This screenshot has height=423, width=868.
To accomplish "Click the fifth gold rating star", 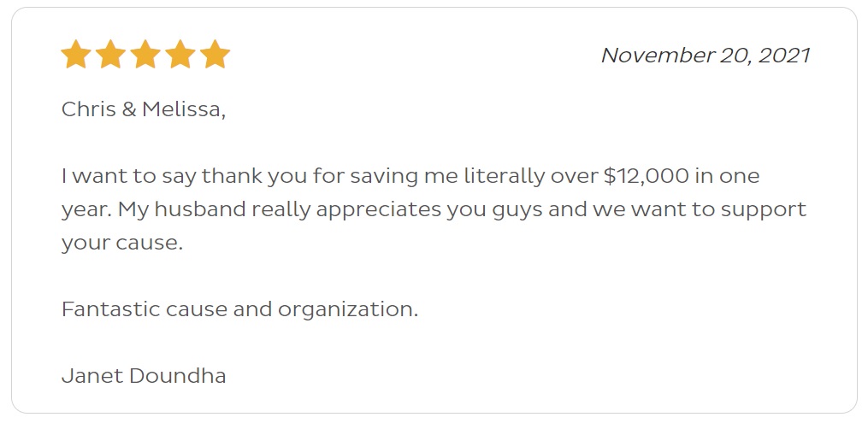I will (x=215, y=54).
